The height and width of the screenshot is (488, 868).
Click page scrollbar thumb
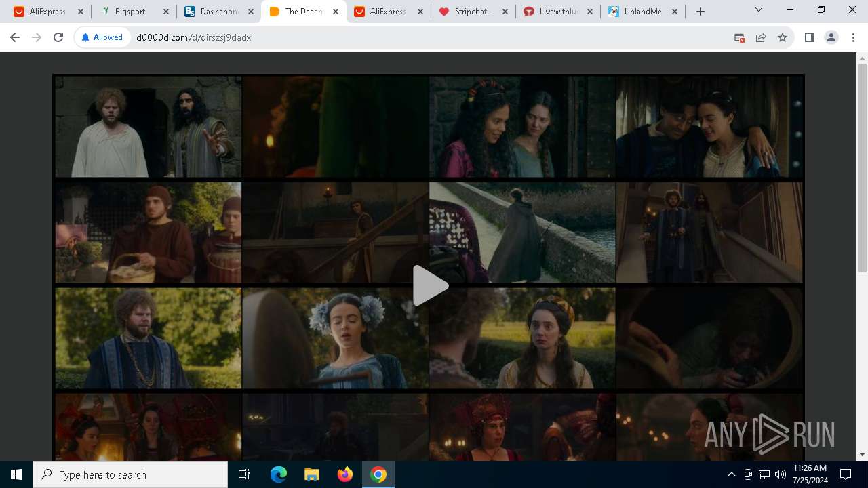pyautogui.click(x=862, y=167)
